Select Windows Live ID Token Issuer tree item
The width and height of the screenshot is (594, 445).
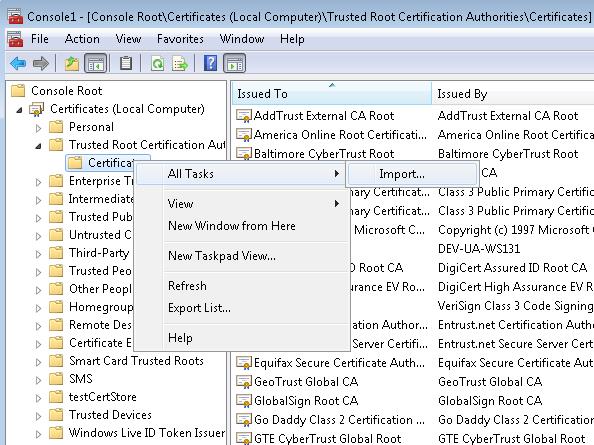coord(147,433)
